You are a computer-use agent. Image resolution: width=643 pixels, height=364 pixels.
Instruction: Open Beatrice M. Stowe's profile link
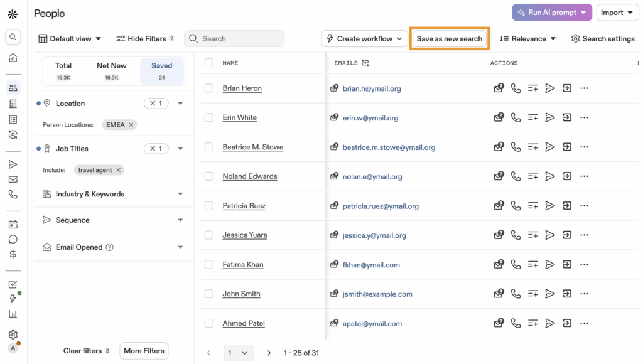(x=252, y=147)
